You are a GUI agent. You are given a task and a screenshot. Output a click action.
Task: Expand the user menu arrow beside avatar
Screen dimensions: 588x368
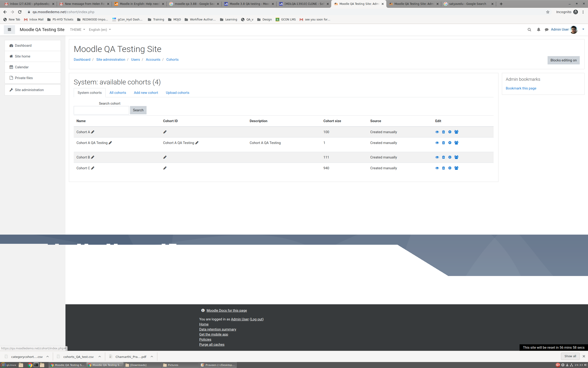[583, 29]
